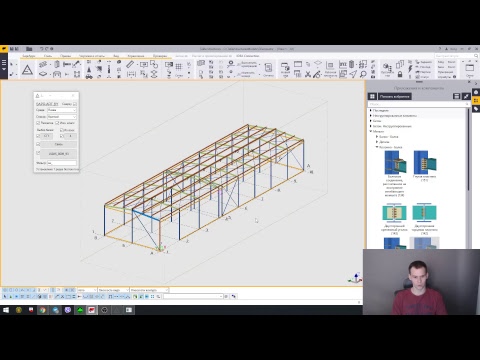Click the paper-plane arrow icon in the ribbon
This screenshot has height=360, width=480.
pyautogui.click(x=353, y=74)
